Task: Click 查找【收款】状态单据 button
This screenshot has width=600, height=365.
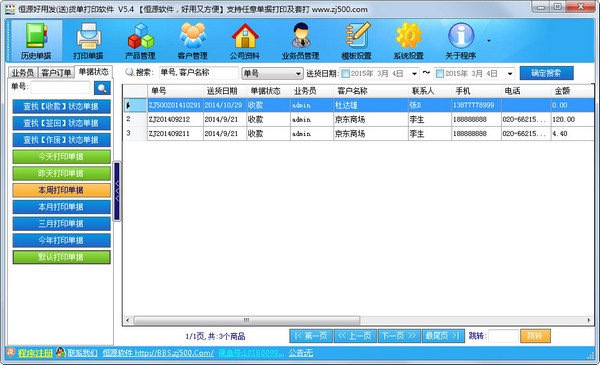Action: pos(62,106)
